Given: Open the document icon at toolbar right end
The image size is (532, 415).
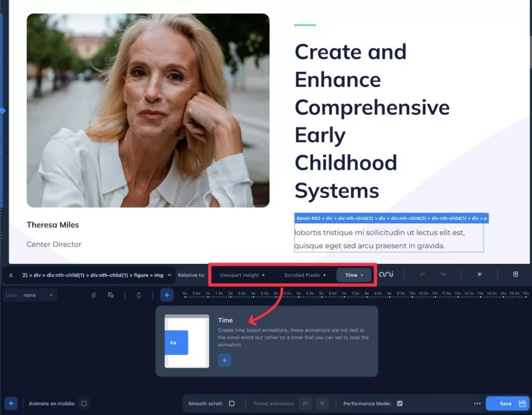Looking at the screenshot, I should [x=515, y=274].
